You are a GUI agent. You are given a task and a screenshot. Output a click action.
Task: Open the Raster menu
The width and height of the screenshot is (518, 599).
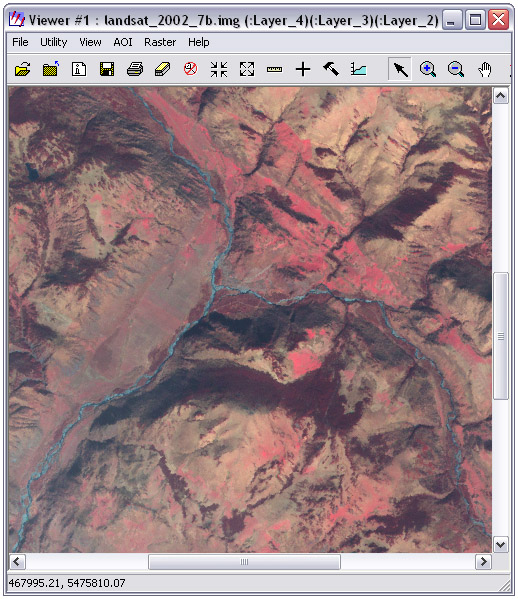(x=160, y=42)
